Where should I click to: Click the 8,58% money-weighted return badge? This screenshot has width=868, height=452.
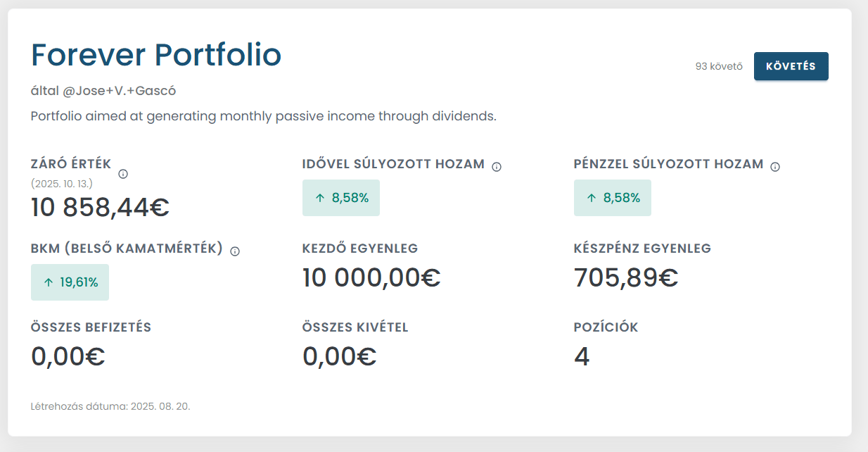(613, 198)
